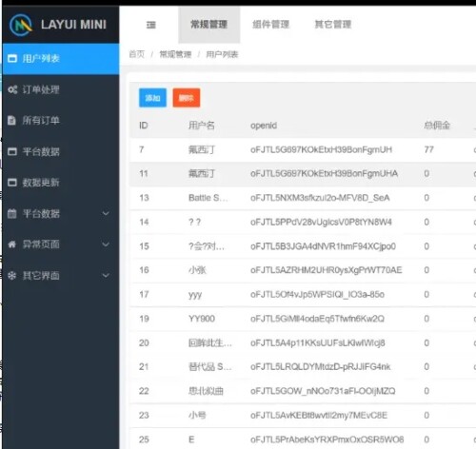Image resolution: width=476 pixels, height=449 pixels.
Task: Click the blue 添加 button
Action: [152, 98]
